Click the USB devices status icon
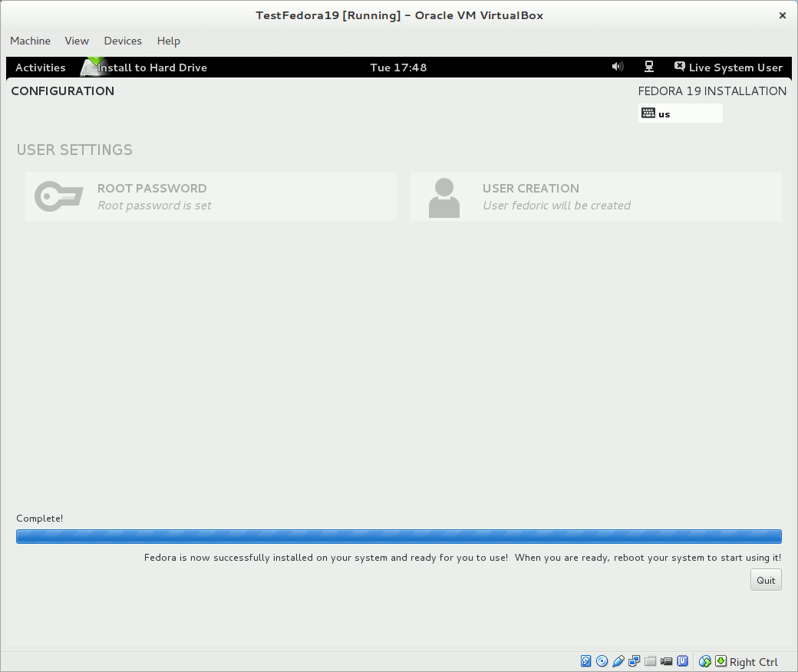 click(618, 661)
